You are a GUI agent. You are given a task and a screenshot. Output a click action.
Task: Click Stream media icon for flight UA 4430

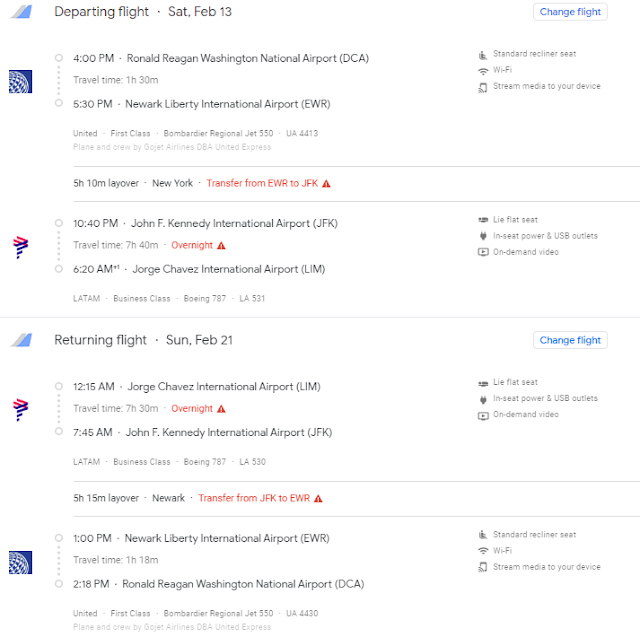(x=483, y=567)
